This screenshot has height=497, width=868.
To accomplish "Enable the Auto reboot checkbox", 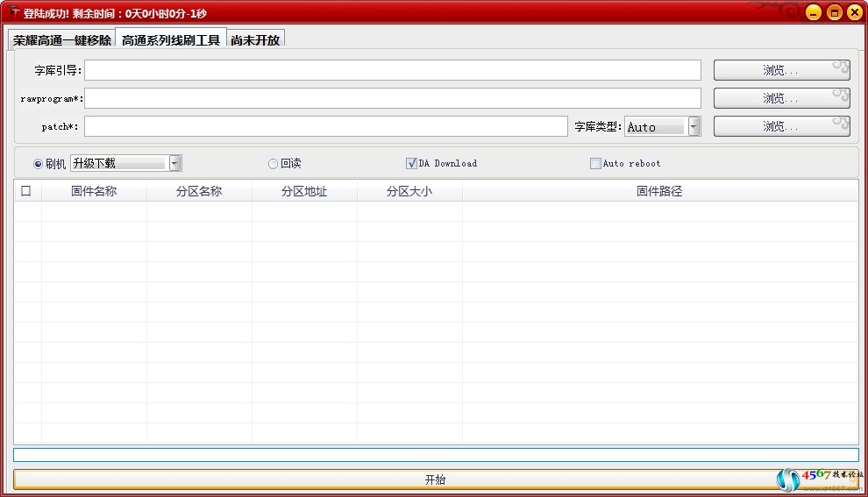I will point(595,163).
